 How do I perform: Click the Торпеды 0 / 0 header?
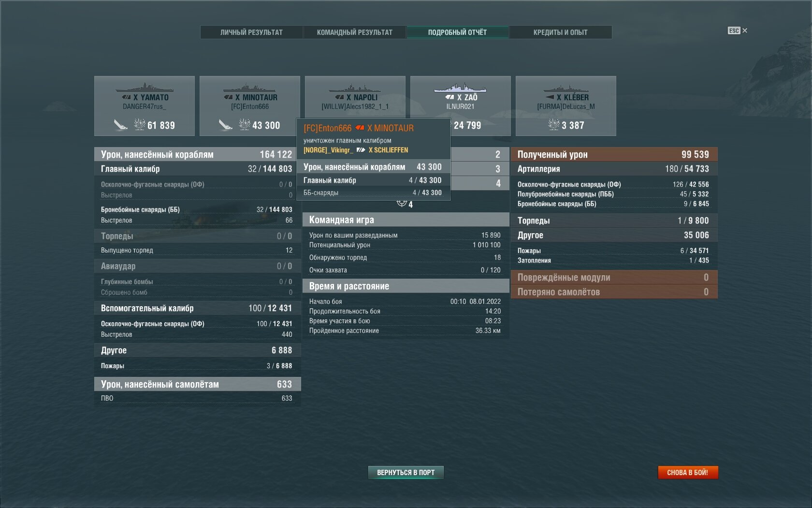coord(197,236)
